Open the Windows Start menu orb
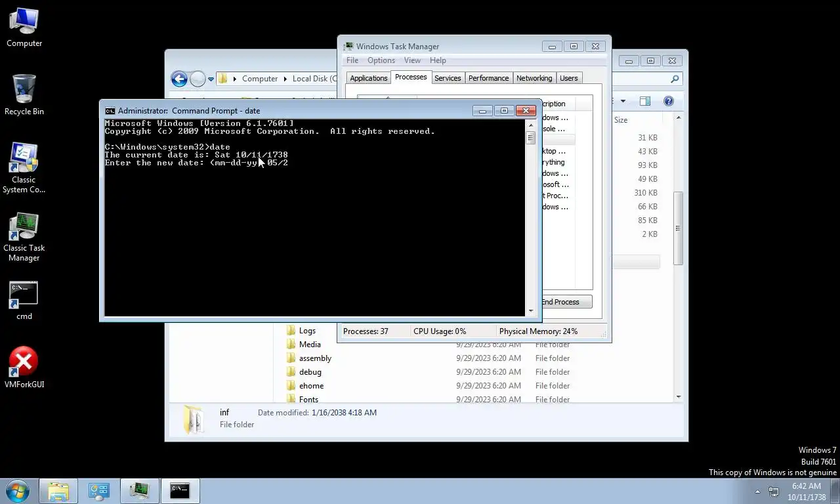This screenshot has width=840, height=504. click(x=18, y=490)
